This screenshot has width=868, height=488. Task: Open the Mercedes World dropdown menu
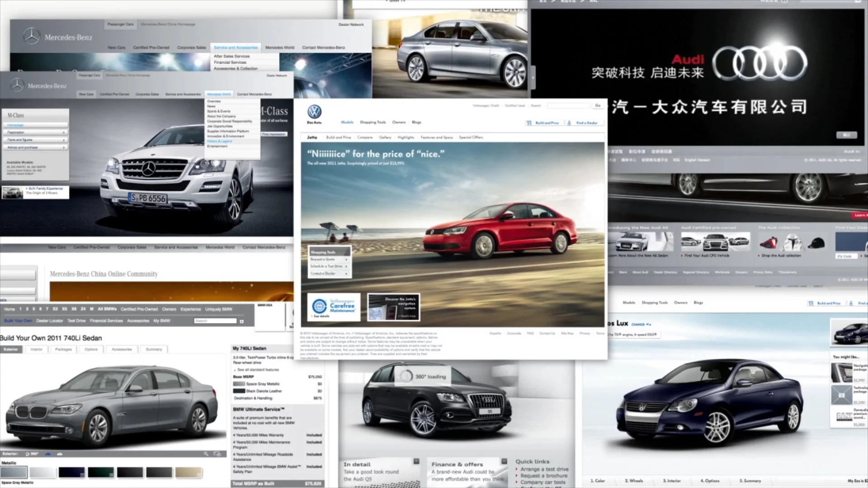[x=219, y=94]
